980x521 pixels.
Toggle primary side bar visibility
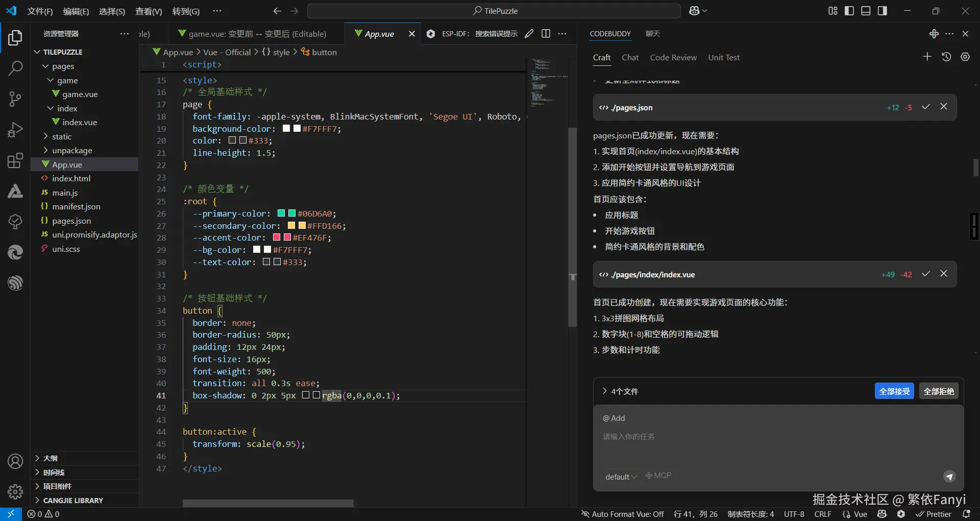coord(849,11)
